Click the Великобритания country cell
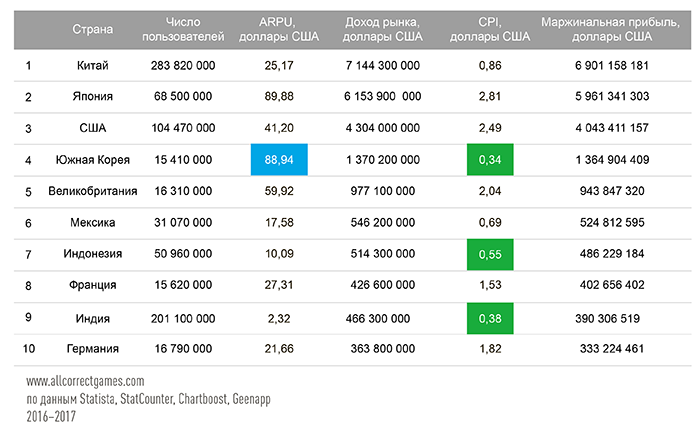The height and width of the screenshot is (430, 700). (92, 191)
